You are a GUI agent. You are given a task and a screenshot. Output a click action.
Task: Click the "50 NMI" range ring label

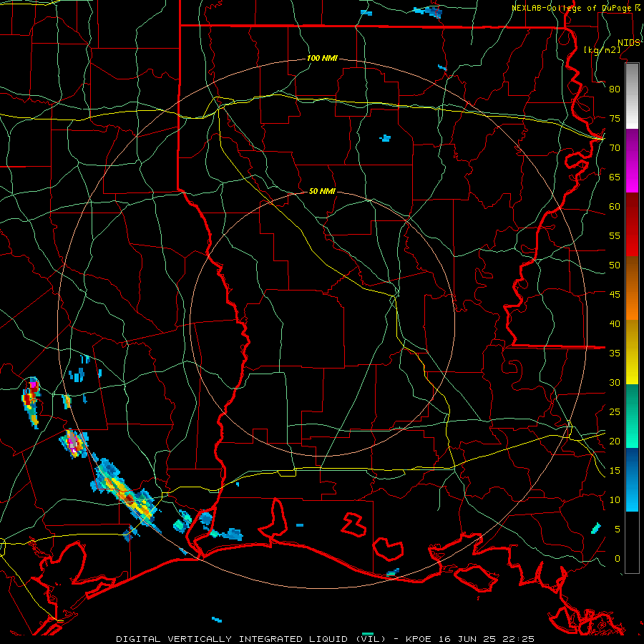[322, 191]
